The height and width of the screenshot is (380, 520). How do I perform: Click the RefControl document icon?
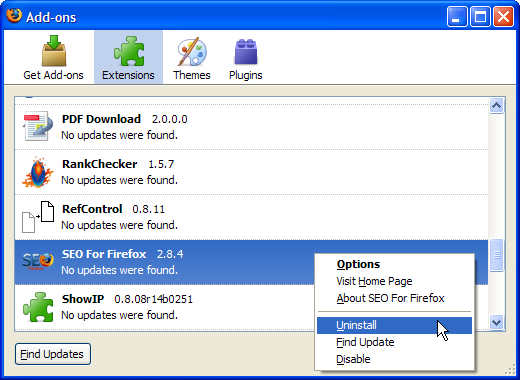click(x=38, y=217)
